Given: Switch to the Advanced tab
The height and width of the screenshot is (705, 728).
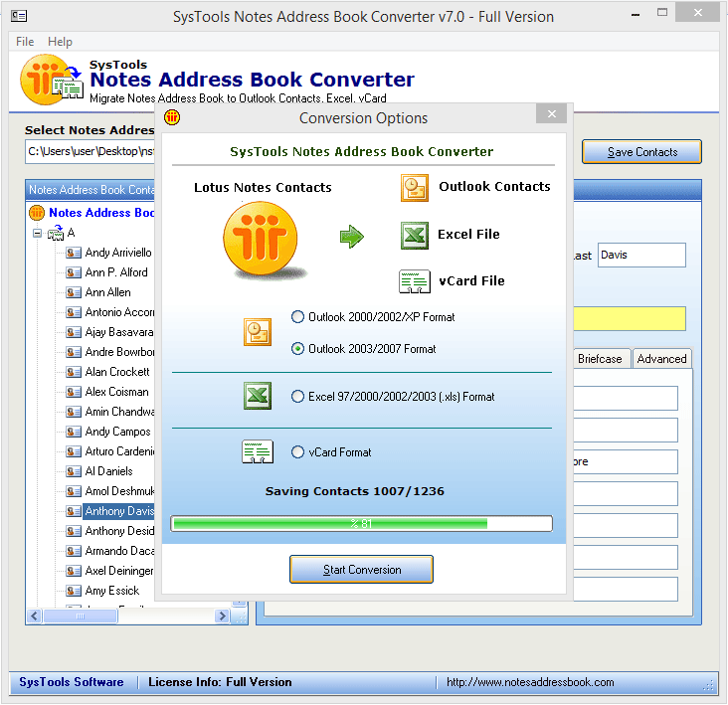Looking at the screenshot, I should coord(661,359).
